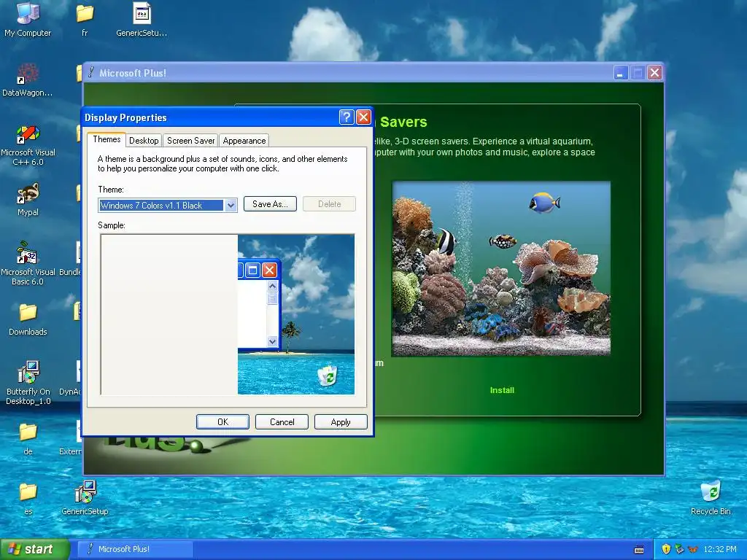Image resolution: width=747 pixels, height=560 pixels.
Task: Click the on-screen keyboard icon in the taskbar
Action: (639, 550)
